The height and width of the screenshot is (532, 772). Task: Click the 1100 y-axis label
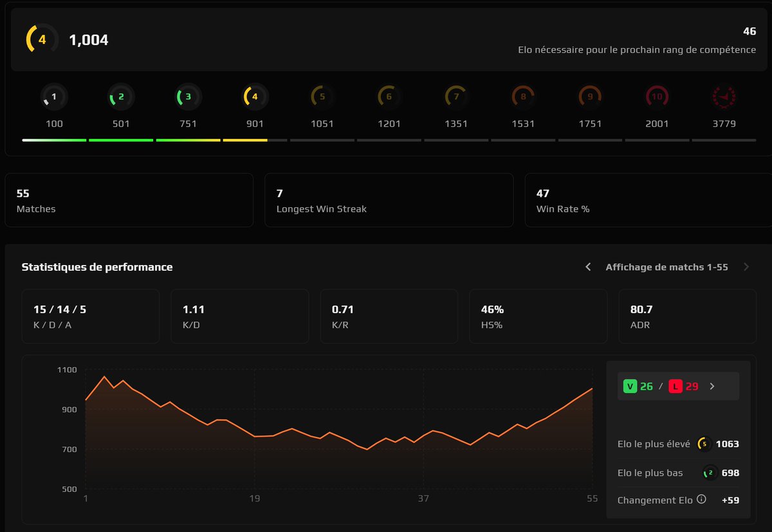[66, 370]
